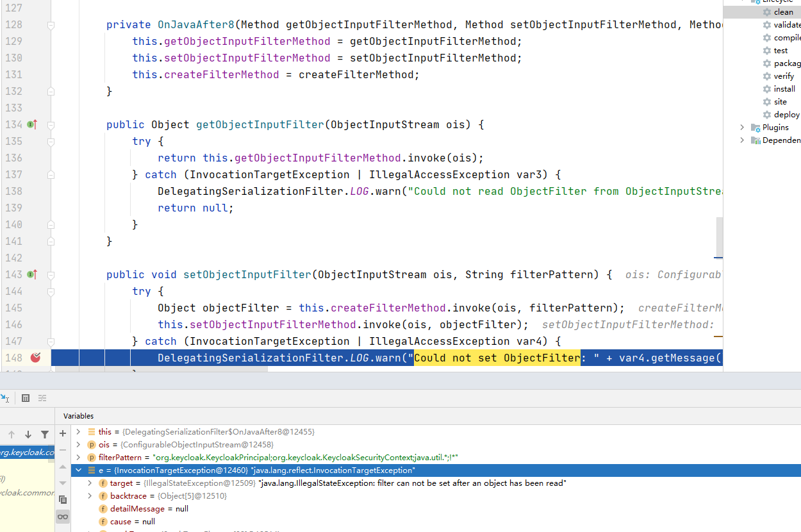Click gear icon of Maven test goal
The image size is (801, 532).
click(x=768, y=50)
